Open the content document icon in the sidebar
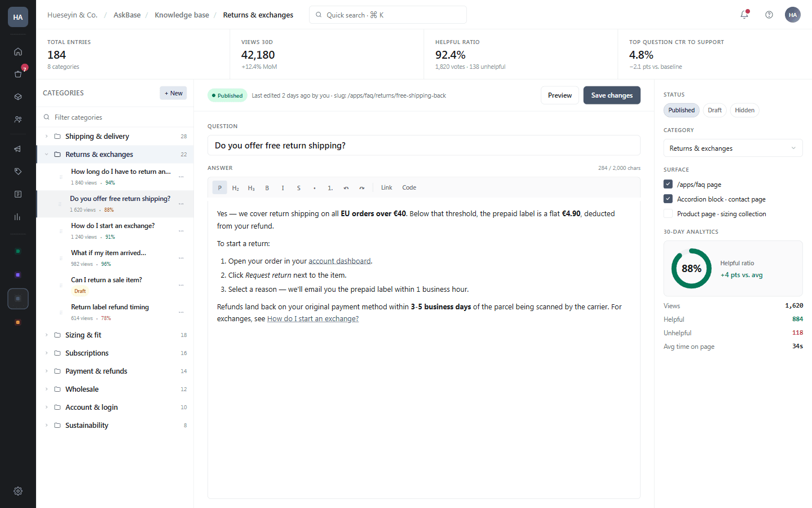Image resolution: width=812 pixels, height=508 pixels. pyautogui.click(x=18, y=194)
